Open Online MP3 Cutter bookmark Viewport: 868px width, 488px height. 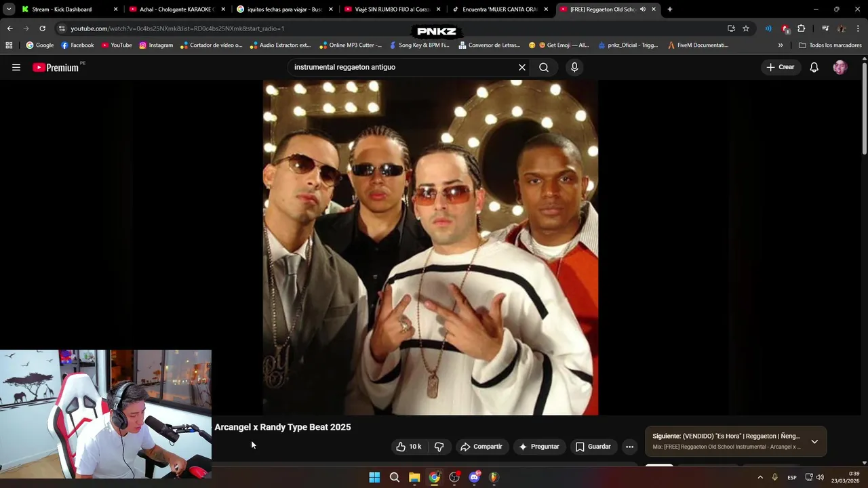351,45
